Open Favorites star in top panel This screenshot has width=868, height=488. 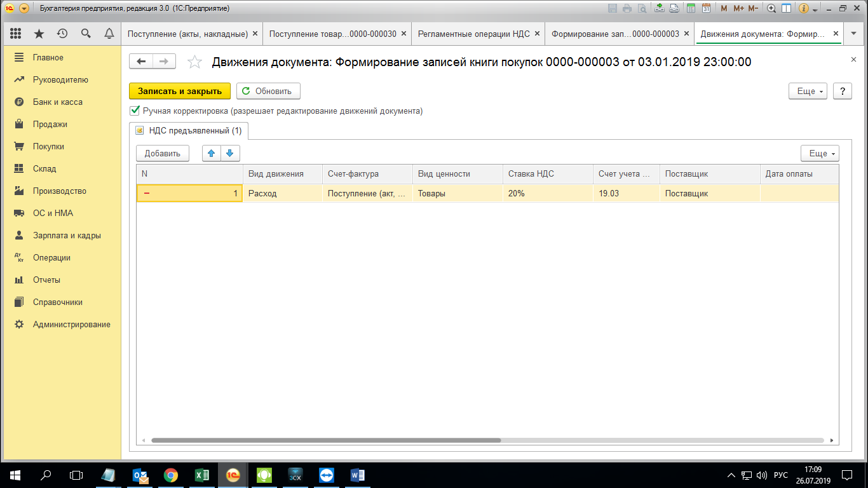coord(39,34)
